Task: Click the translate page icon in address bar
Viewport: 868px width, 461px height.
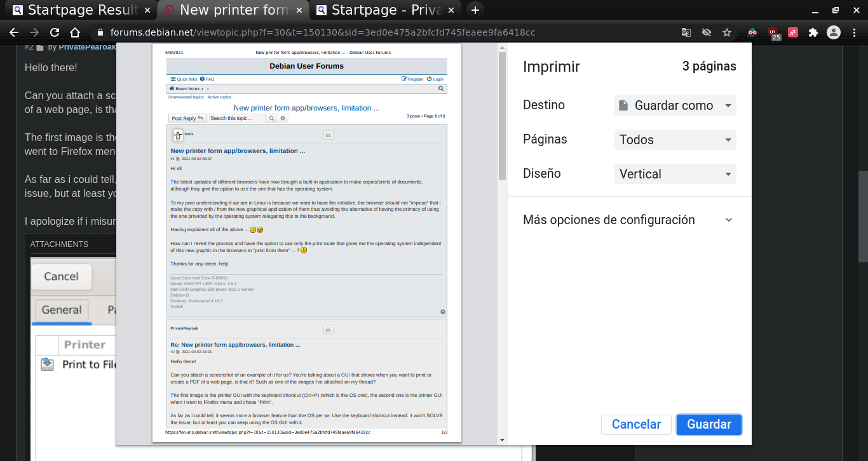Action: coord(686,32)
